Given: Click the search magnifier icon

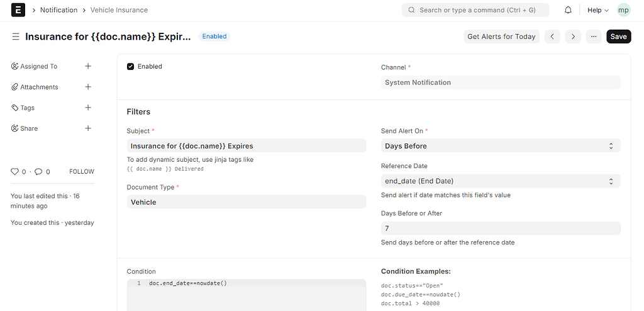Looking at the screenshot, I should (x=411, y=10).
